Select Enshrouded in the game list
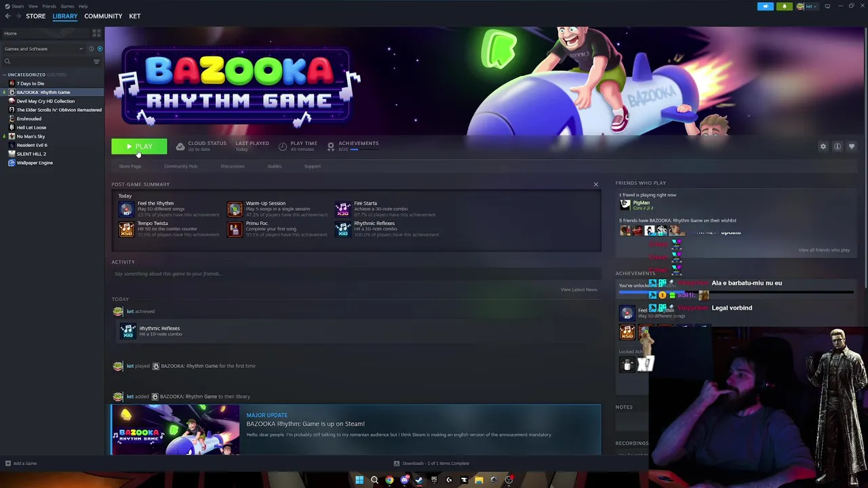The width and height of the screenshot is (868, 488). point(28,119)
